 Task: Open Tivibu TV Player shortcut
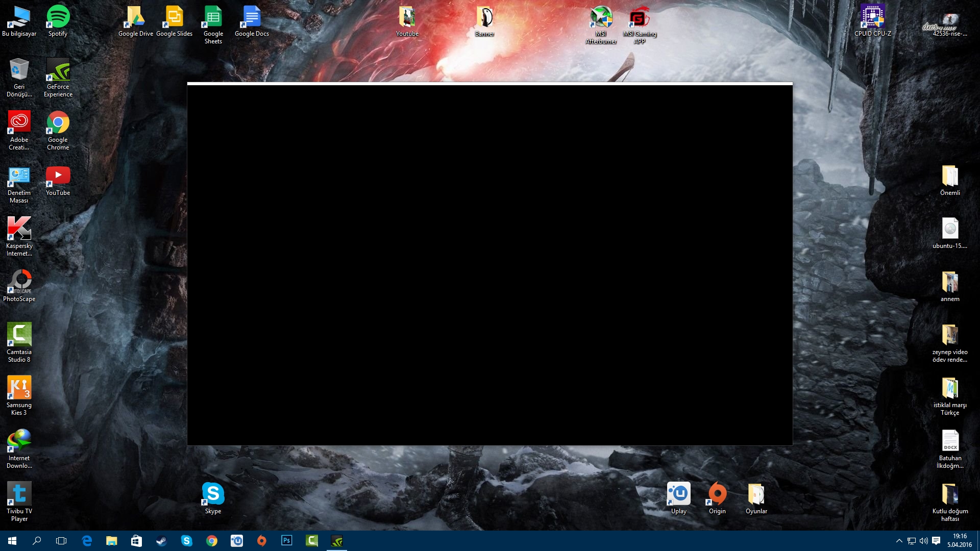(19, 502)
